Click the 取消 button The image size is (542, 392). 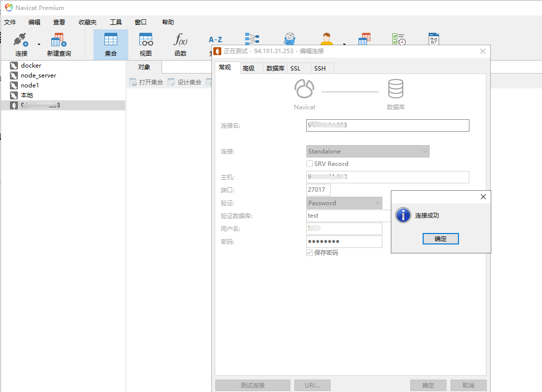pyautogui.click(x=468, y=385)
